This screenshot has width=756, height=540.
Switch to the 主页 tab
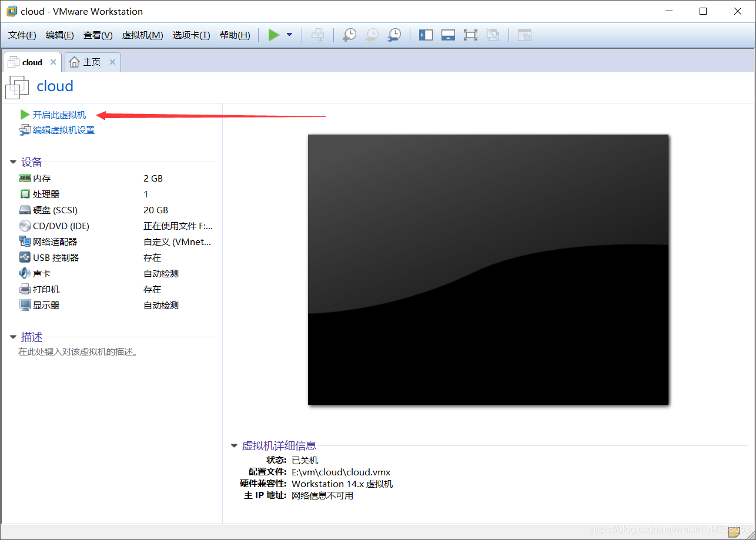(x=92, y=62)
